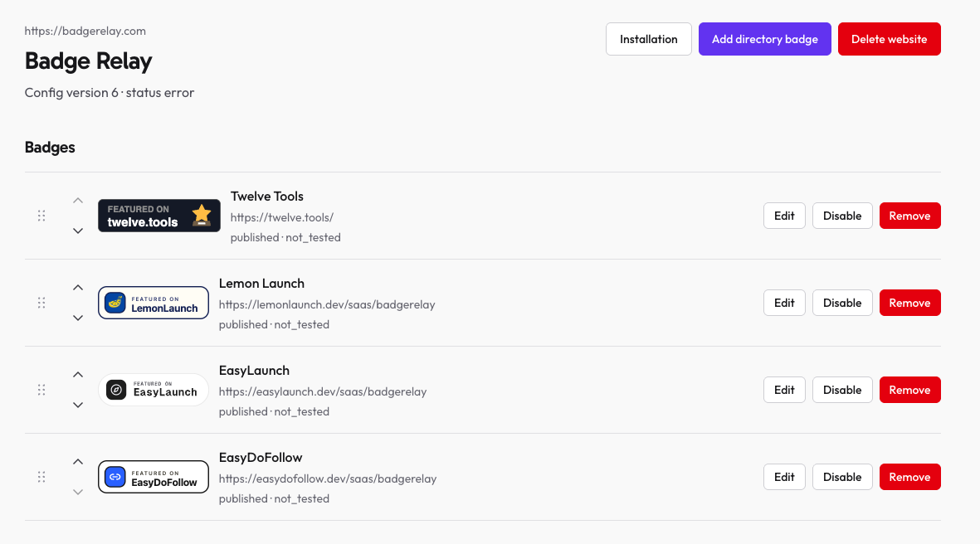Image resolution: width=980 pixels, height=544 pixels.
Task: Remove the Lemon Launch badge
Action: pyautogui.click(x=910, y=303)
